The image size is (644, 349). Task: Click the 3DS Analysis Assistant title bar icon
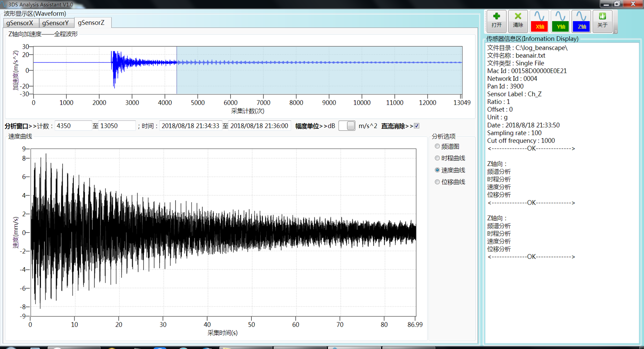4,4
